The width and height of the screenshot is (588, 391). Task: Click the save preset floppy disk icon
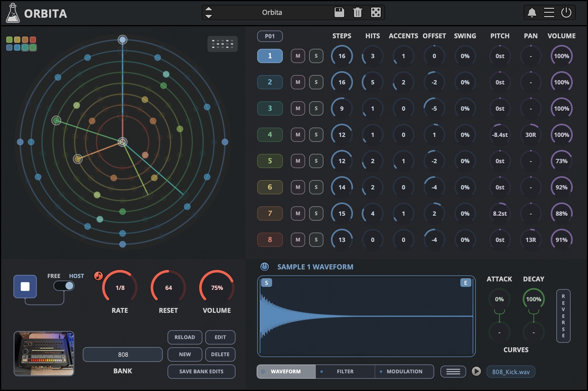point(339,13)
